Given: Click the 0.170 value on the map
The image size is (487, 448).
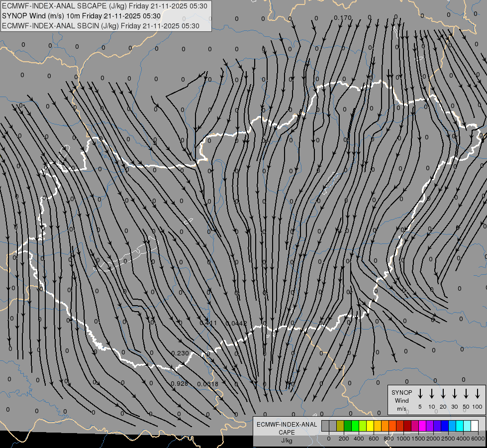Looking at the screenshot, I should [343, 18].
